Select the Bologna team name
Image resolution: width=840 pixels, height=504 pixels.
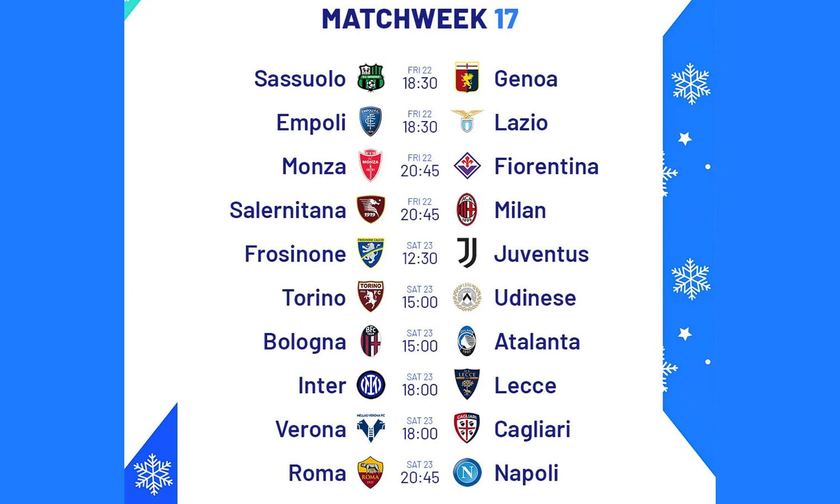coord(305,342)
